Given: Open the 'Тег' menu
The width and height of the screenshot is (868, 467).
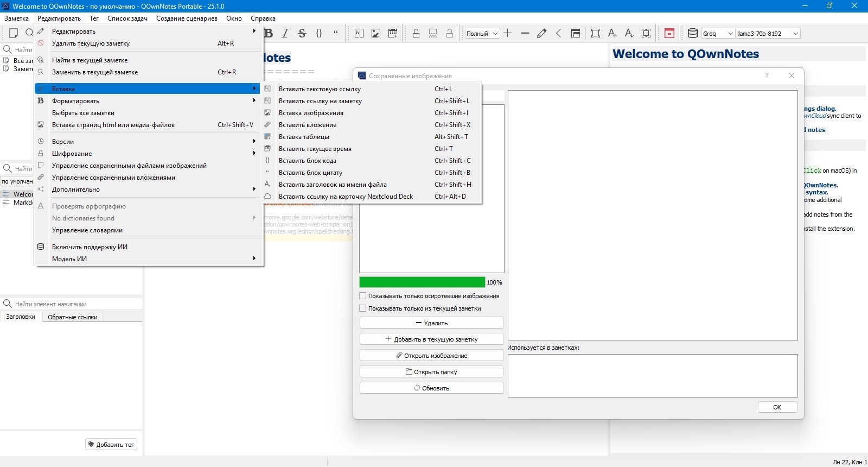Looking at the screenshot, I should click(x=94, y=18).
